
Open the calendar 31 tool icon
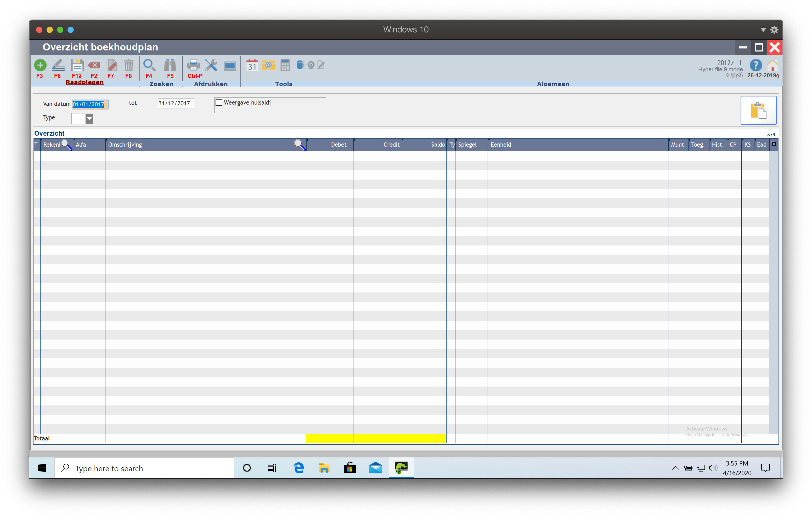click(252, 65)
